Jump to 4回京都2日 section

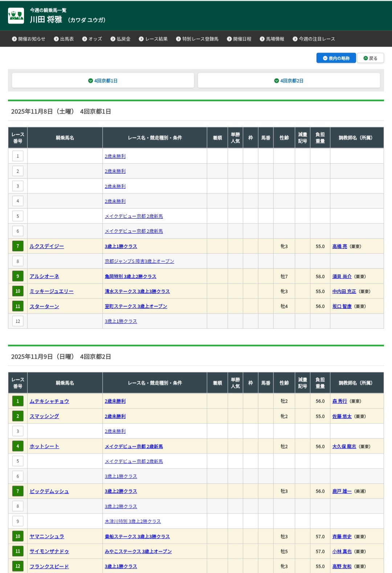[289, 81]
